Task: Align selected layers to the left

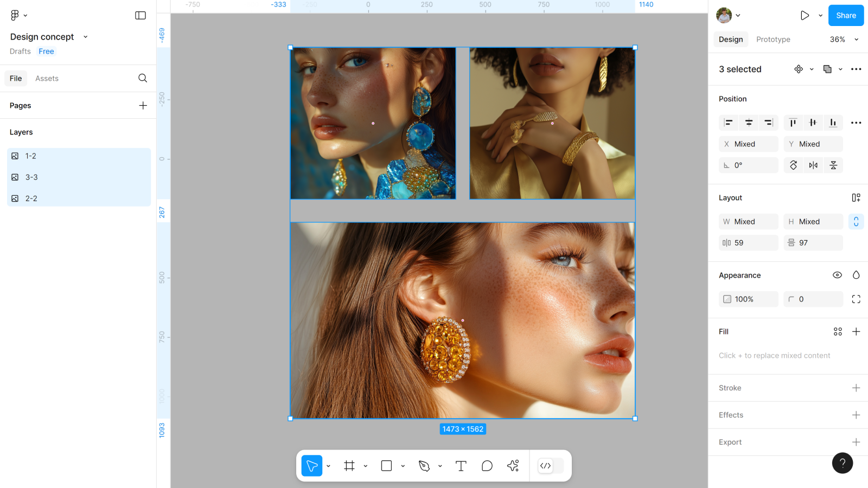Action: pyautogui.click(x=729, y=123)
